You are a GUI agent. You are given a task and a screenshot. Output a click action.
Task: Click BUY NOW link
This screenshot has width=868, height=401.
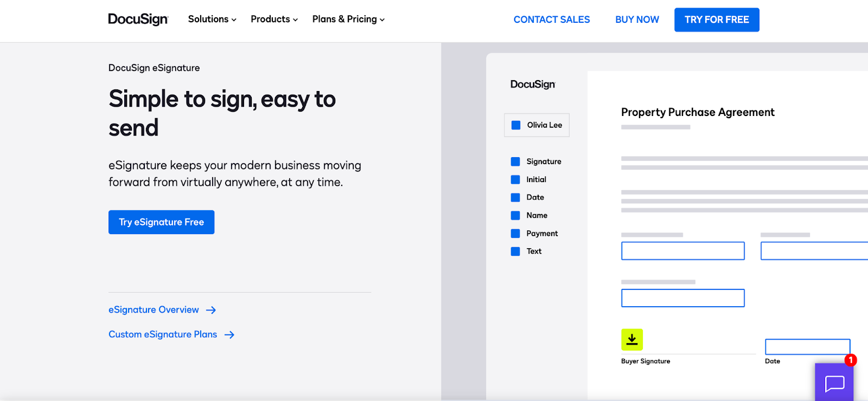pyautogui.click(x=637, y=20)
